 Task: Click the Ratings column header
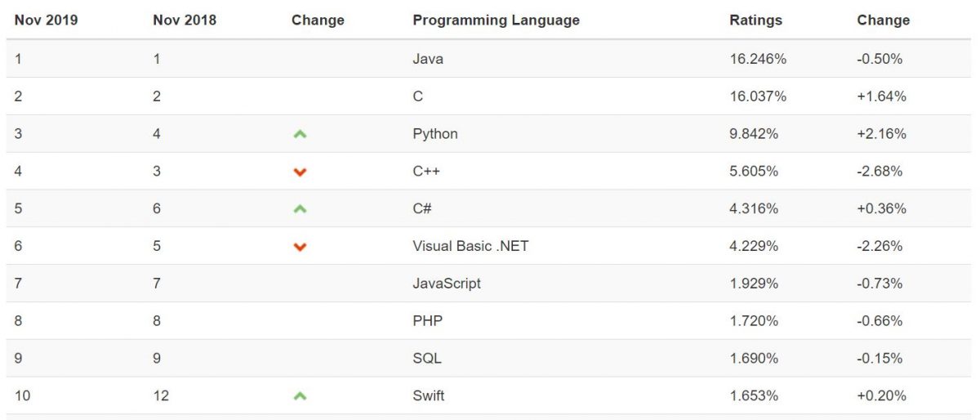coord(755,20)
